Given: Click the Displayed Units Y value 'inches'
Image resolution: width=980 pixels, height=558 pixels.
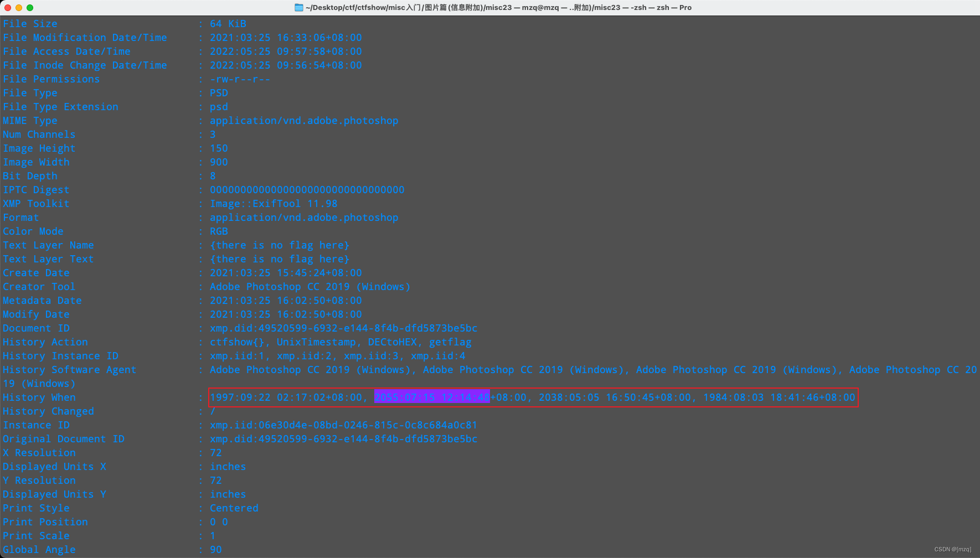Looking at the screenshot, I should (228, 494).
